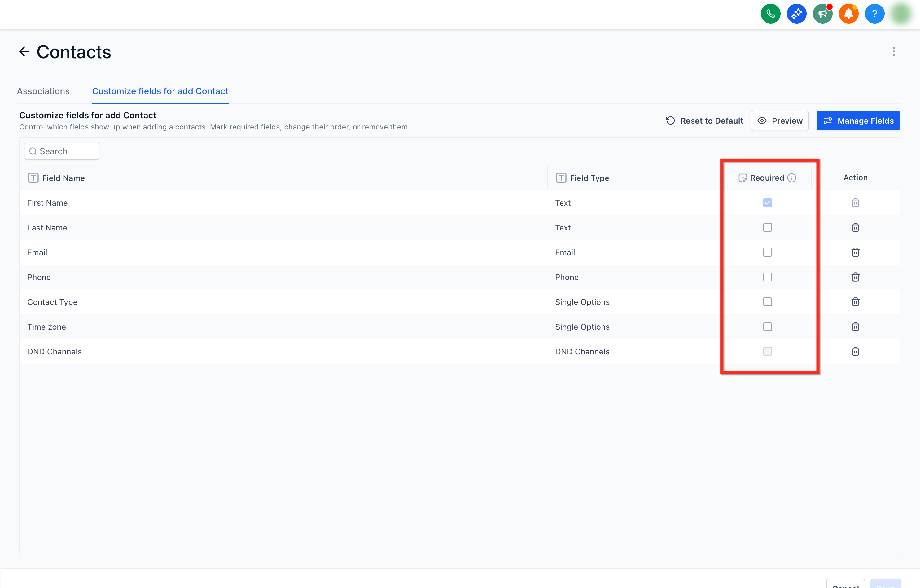Click the Manage Fields button
This screenshot has height=588, width=920.
[858, 121]
